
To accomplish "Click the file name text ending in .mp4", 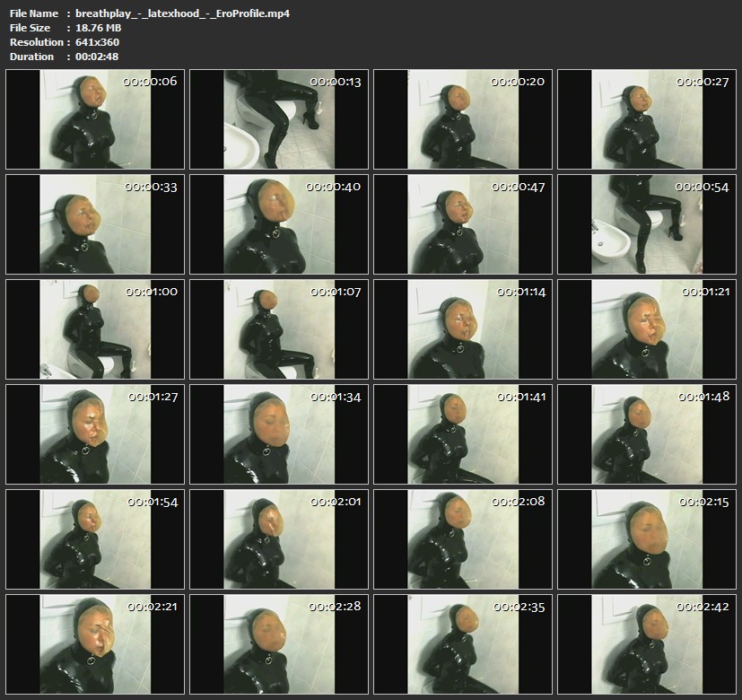I will pyautogui.click(x=182, y=13).
